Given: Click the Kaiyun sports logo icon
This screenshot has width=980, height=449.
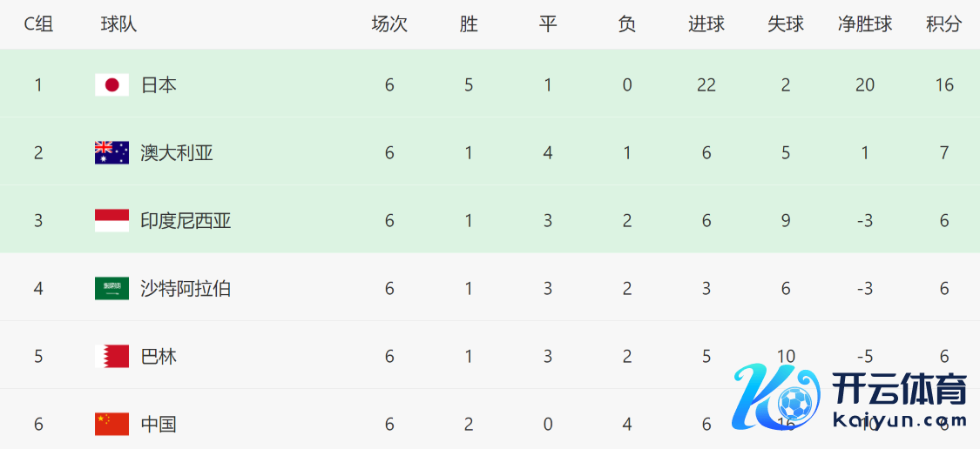Looking at the screenshot, I should click(778, 398).
